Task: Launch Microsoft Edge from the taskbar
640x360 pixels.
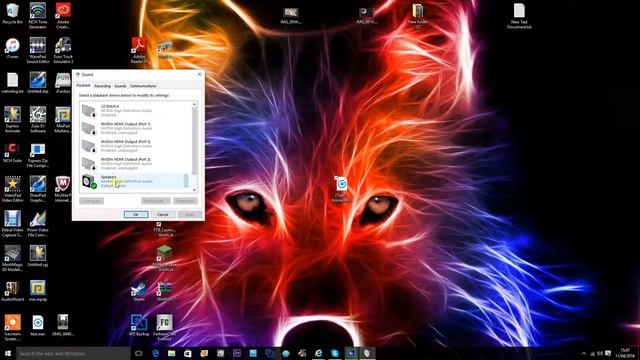Action: pyautogui.click(x=155, y=353)
